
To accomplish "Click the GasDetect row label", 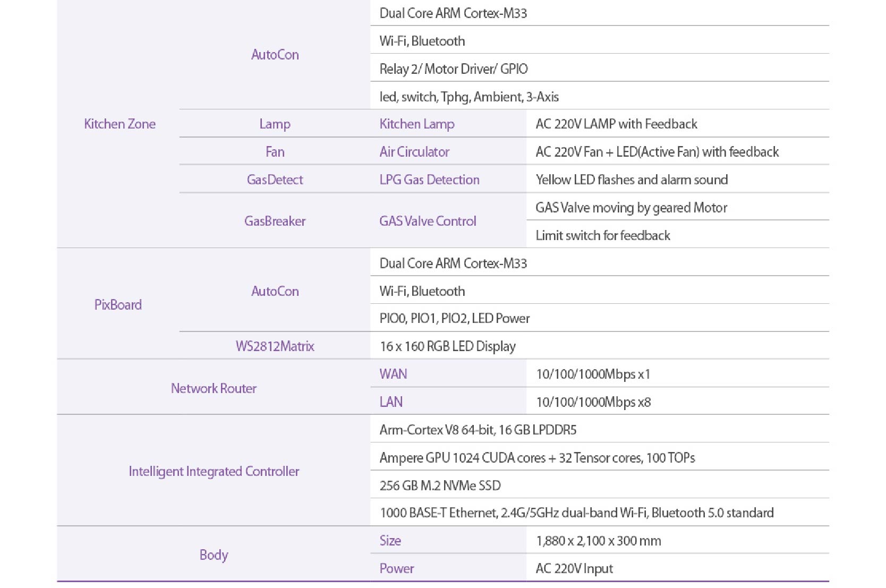I will 275,180.
